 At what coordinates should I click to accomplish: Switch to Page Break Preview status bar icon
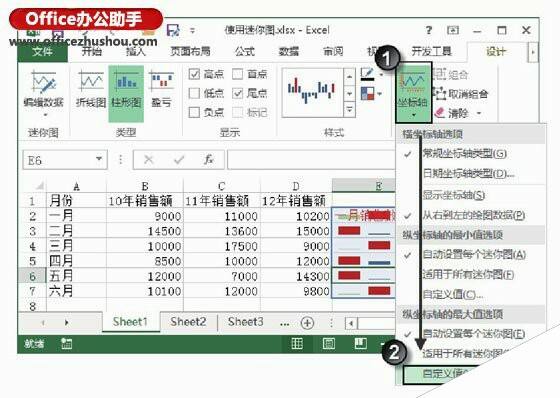click(361, 343)
